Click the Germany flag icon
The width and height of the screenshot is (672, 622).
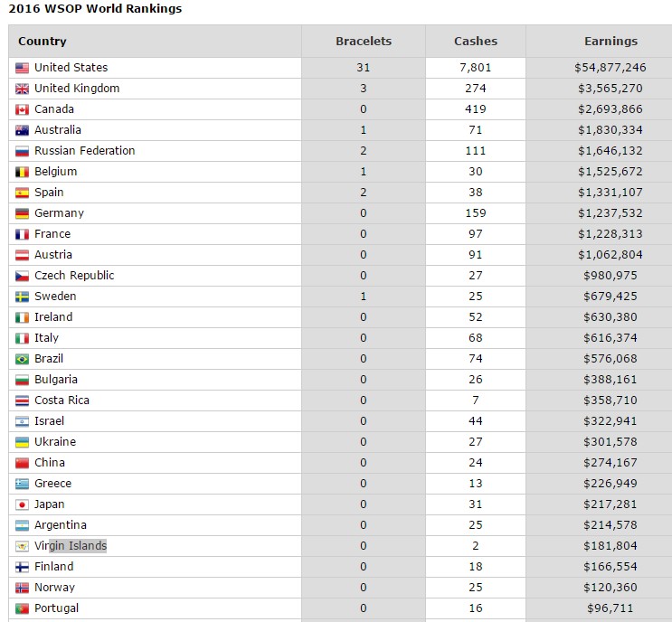click(22, 213)
